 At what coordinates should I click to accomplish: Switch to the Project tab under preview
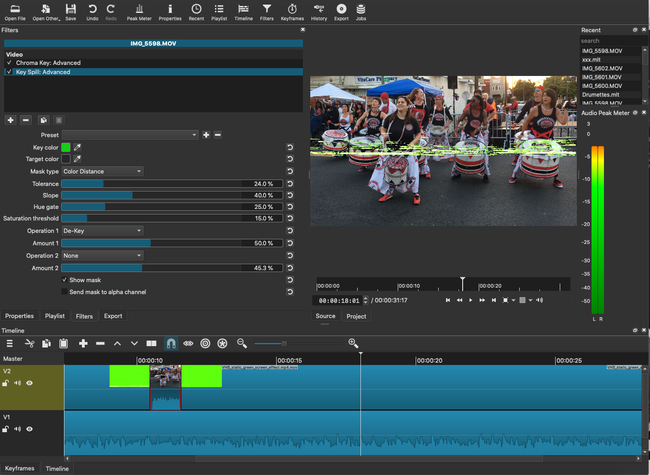(356, 316)
